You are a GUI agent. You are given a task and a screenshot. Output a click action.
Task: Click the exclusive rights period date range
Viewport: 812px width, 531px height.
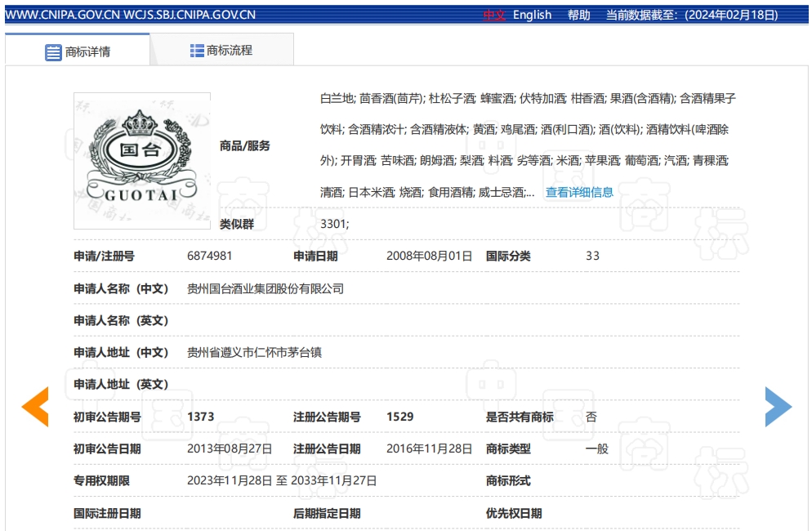282,481
